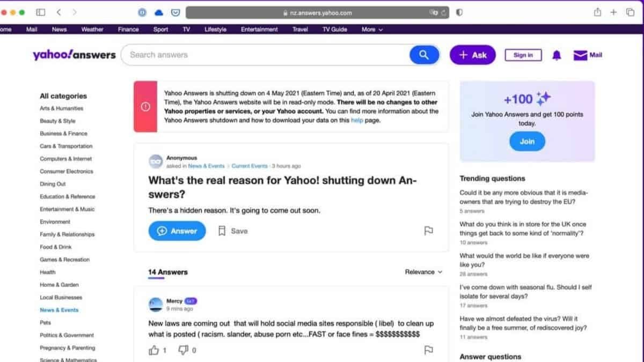
Task: Open the Family & Relationships category
Action: (67, 234)
